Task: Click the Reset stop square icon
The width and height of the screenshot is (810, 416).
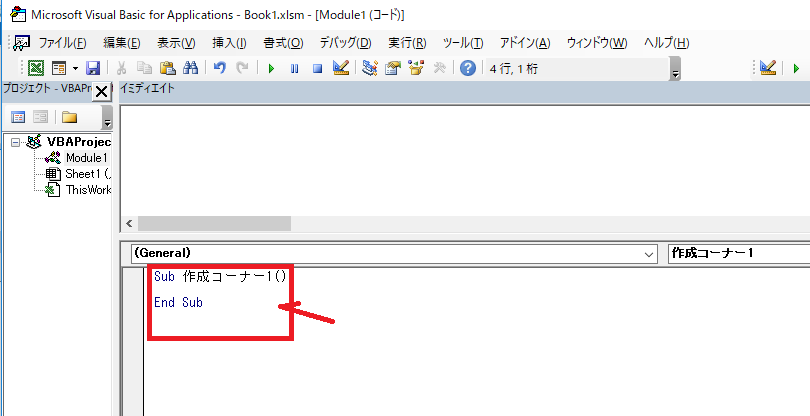Action: click(x=318, y=69)
